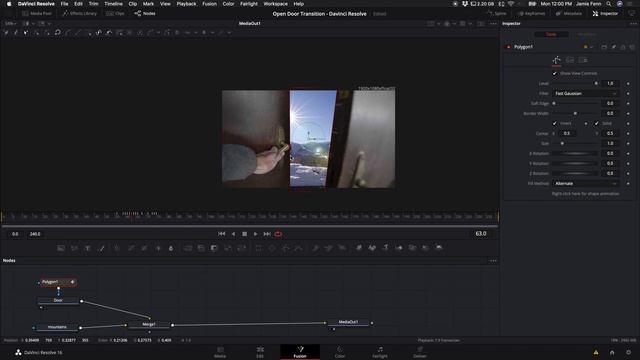Add a Fast Noise node from toolbar
Image resolution: width=640 pixels, height=360 pixels.
pos(74,248)
